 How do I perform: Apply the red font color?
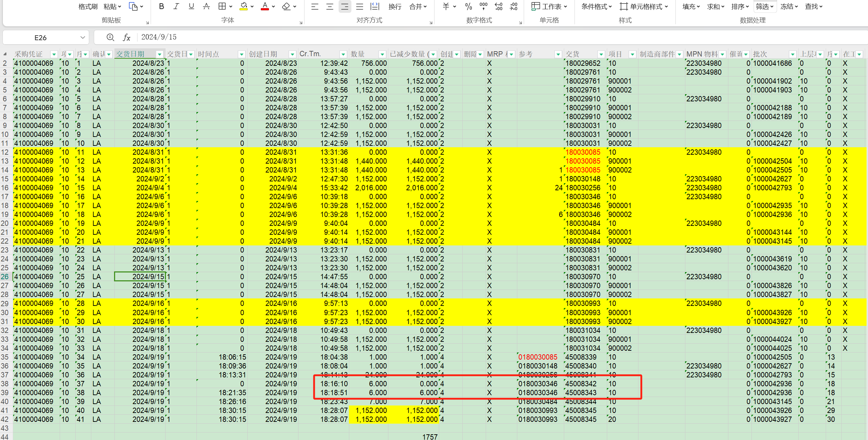265,6
